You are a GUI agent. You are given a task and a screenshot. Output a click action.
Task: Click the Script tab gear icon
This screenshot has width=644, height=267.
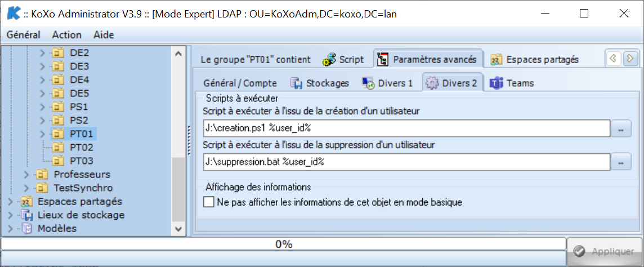[x=329, y=60]
